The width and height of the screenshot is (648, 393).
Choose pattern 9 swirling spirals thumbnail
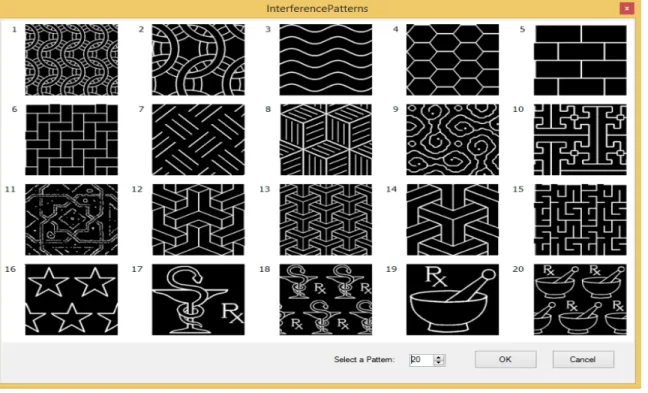(453, 140)
